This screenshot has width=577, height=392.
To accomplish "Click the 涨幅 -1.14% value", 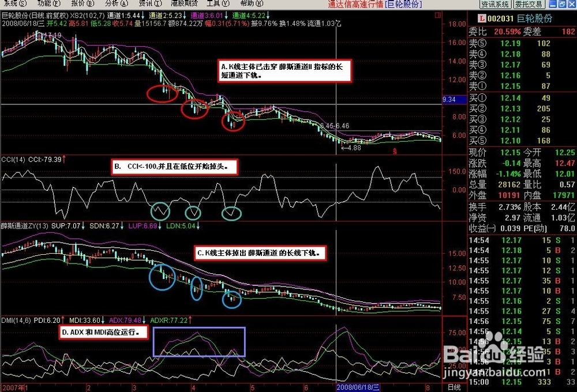I will click(x=508, y=174).
